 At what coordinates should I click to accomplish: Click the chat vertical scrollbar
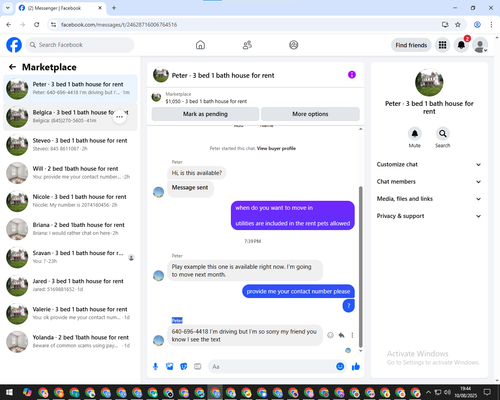(360, 267)
